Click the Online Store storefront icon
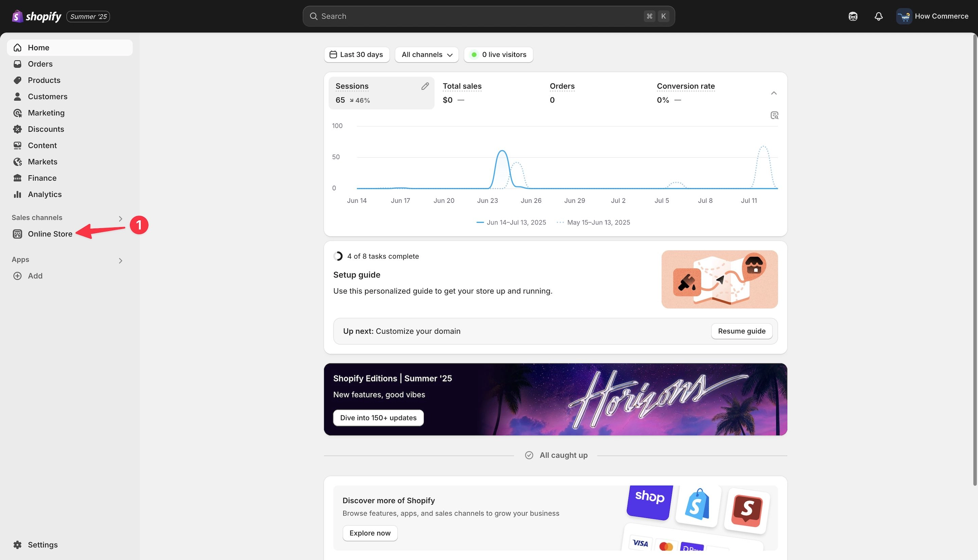The width and height of the screenshot is (978, 560). [x=17, y=234]
